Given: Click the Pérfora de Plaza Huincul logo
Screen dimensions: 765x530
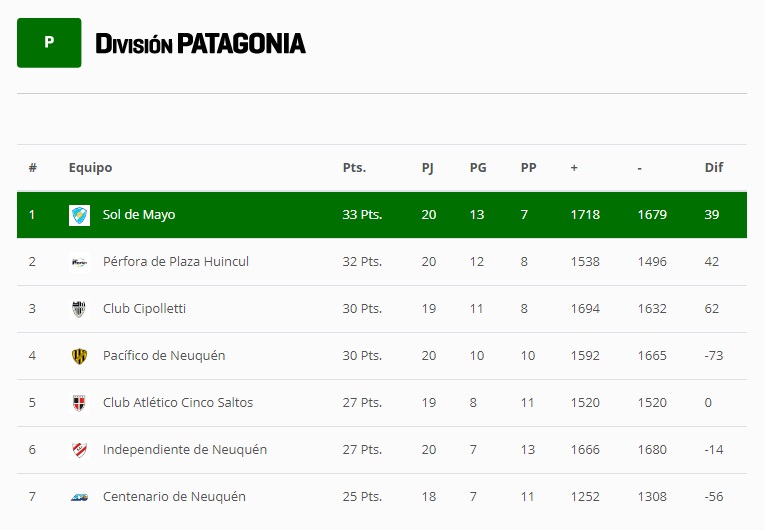Looking at the screenshot, I should tap(79, 262).
